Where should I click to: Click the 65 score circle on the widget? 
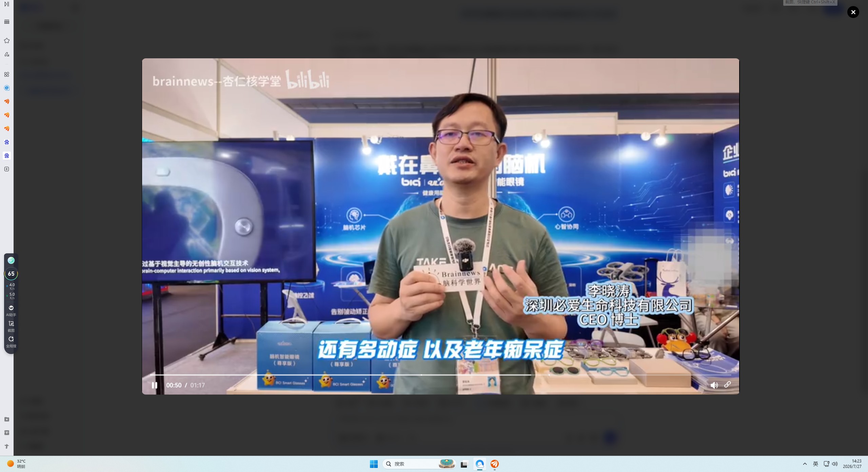[x=11, y=274]
